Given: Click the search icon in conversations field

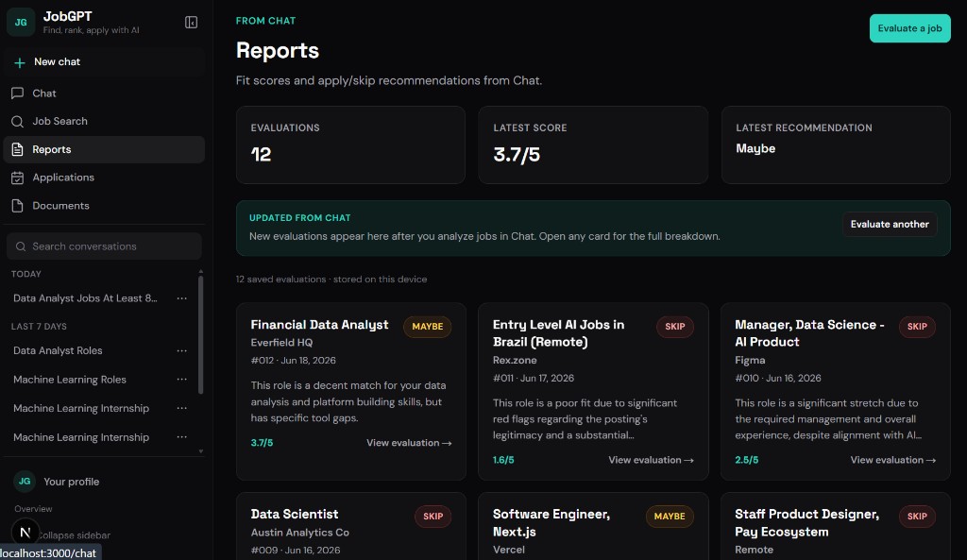Looking at the screenshot, I should click(21, 246).
